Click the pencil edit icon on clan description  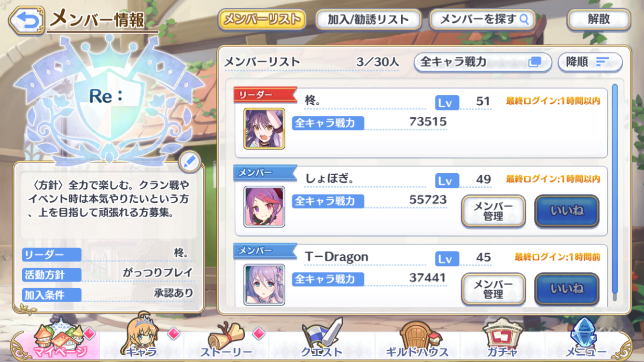point(190,162)
